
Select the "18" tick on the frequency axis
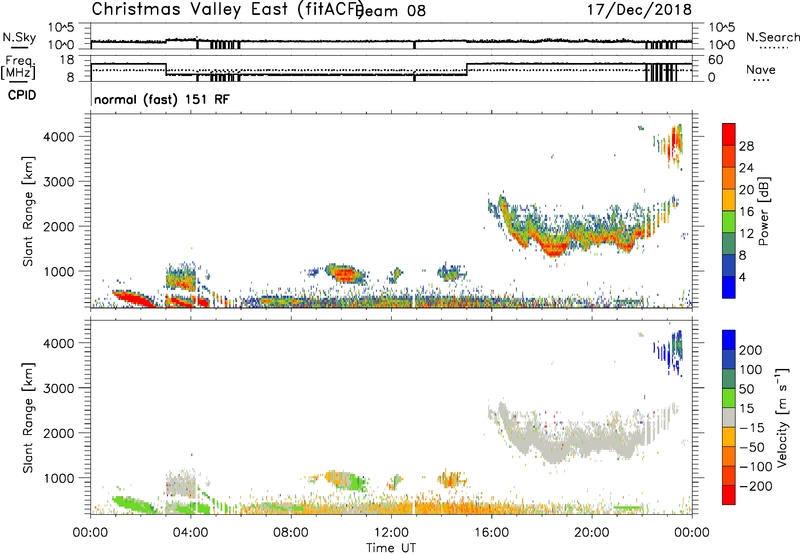click(x=67, y=60)
